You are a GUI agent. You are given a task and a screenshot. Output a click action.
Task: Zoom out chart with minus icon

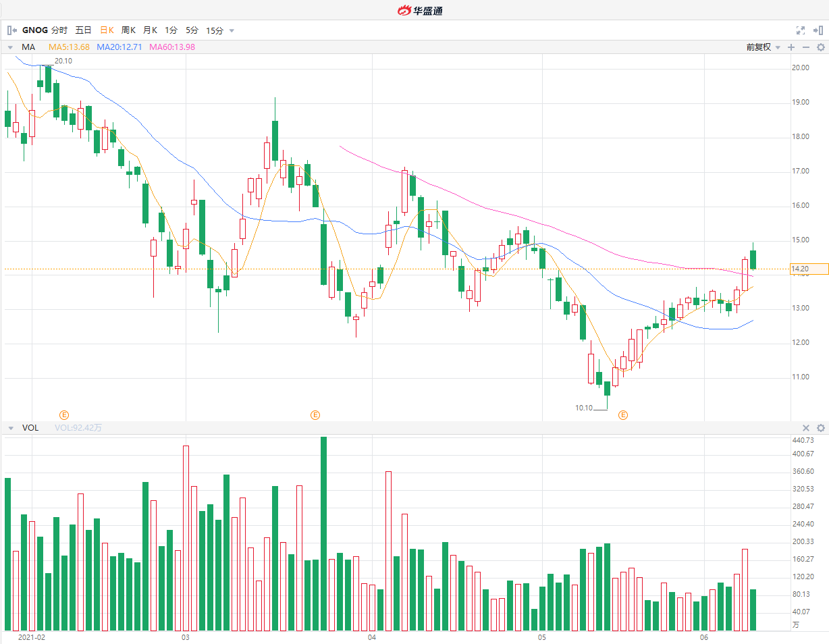805,47
